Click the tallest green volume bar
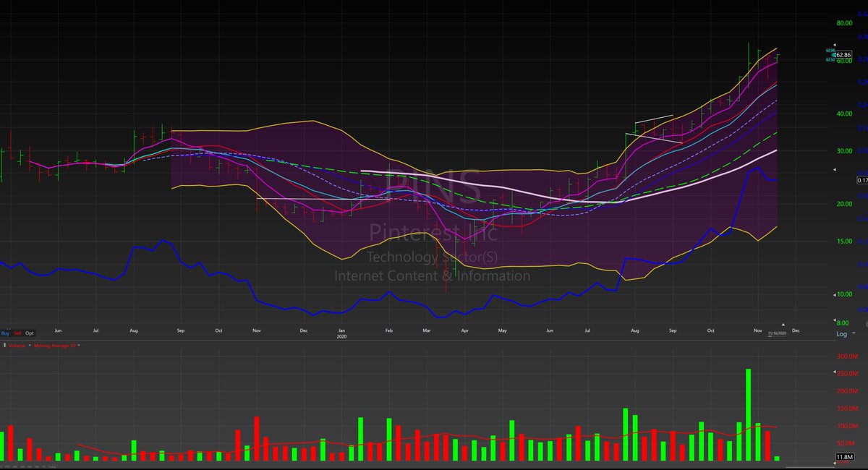Image resolution: width=868 pixels, height=470 pixels. 749,415
